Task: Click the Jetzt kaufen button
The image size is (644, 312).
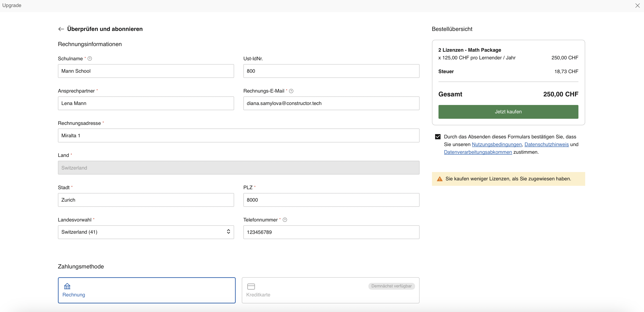Action: (x=508, y=112)
